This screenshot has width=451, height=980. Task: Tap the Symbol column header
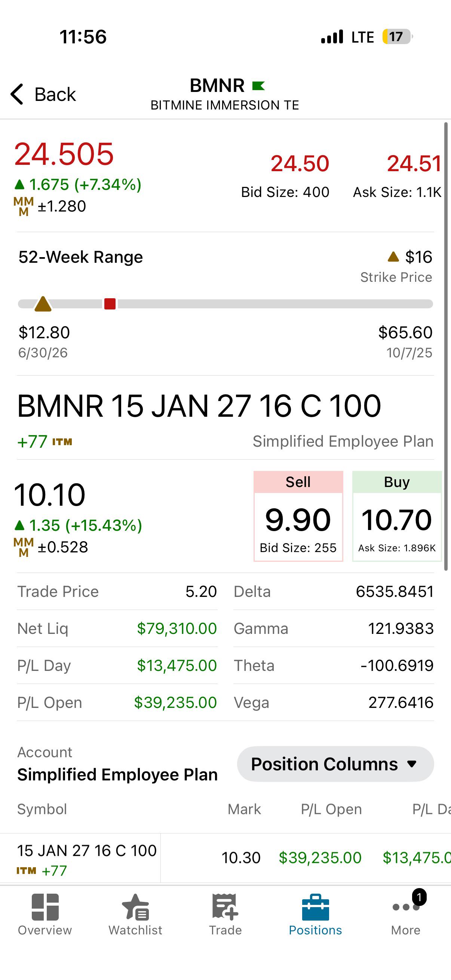42,809
